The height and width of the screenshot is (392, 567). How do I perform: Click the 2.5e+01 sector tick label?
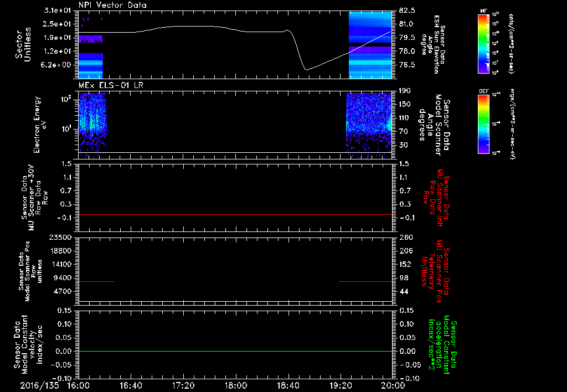click(57, 24)
